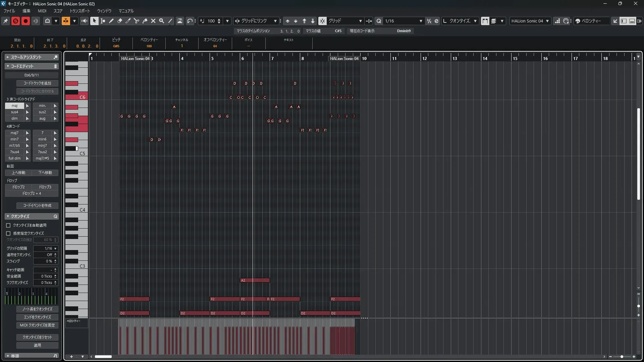Click the red Record in Editor button
Screen dimensions: 644x362
tap(25, 21)
